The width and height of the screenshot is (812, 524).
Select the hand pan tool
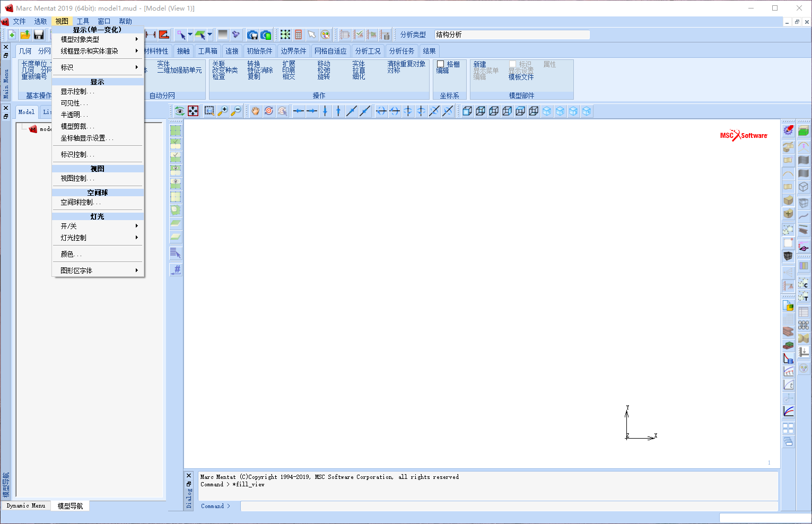[256, 111]
